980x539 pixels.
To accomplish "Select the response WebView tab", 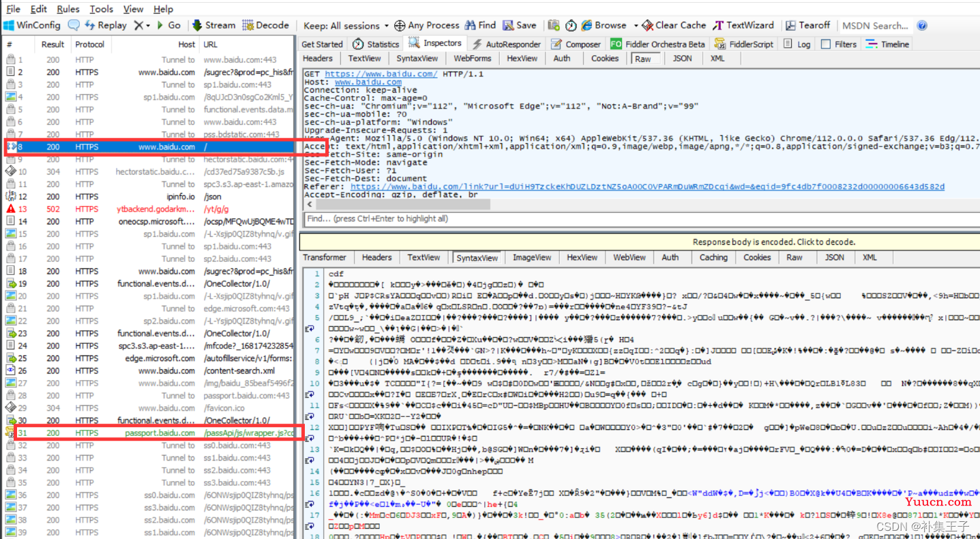I will pos(629,258).
